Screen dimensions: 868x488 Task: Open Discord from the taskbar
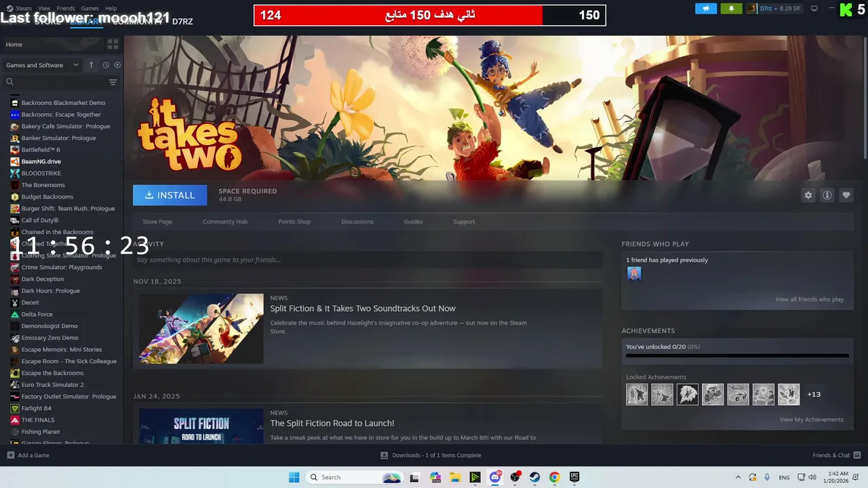(496, 477)
